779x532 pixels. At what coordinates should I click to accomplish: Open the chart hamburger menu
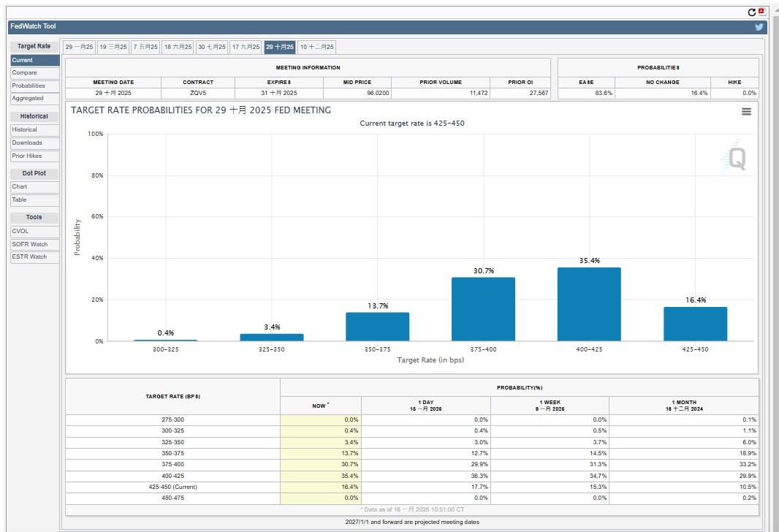click(x=746, y=112)
